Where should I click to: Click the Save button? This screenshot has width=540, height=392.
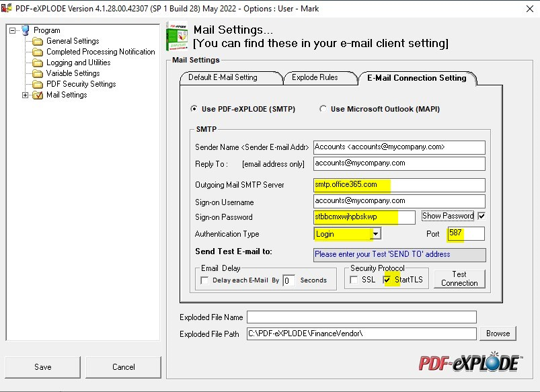coord(42,367)
